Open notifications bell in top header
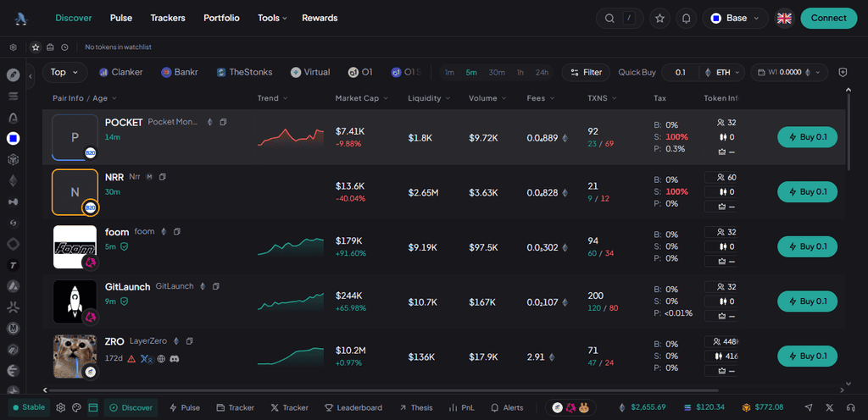The width and height of the screenshot is (868, 420). 687,19
